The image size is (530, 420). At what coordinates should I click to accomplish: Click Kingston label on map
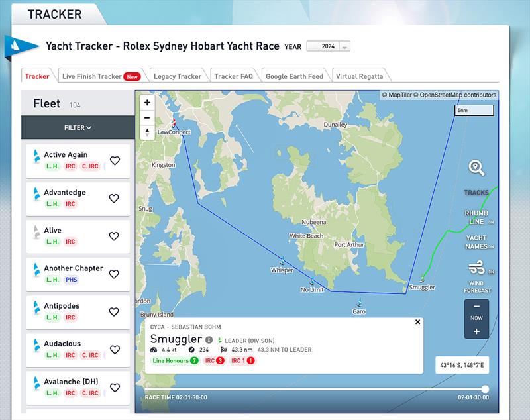(x=163, y=164)
